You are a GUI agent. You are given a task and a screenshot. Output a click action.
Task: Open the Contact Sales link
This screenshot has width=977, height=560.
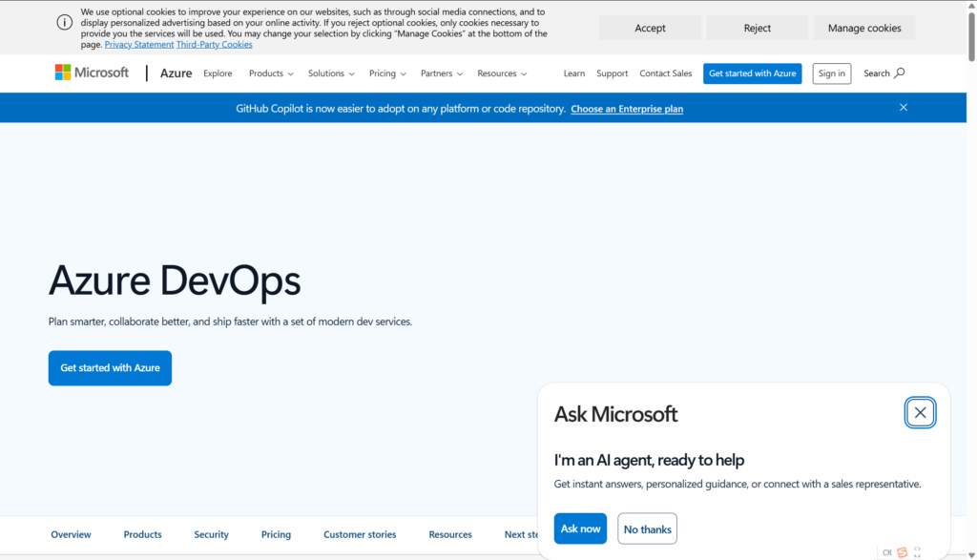coord(665,73)
